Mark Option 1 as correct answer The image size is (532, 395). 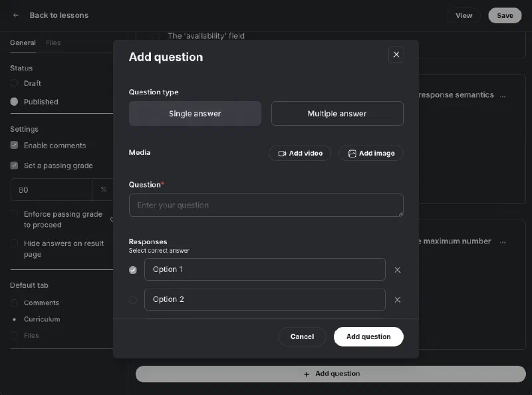(132, 270)
